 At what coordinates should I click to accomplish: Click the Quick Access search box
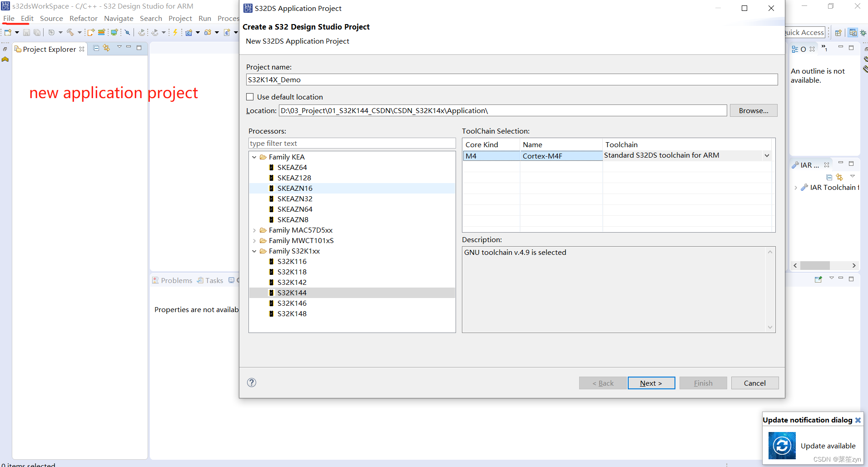pos(804,32)
